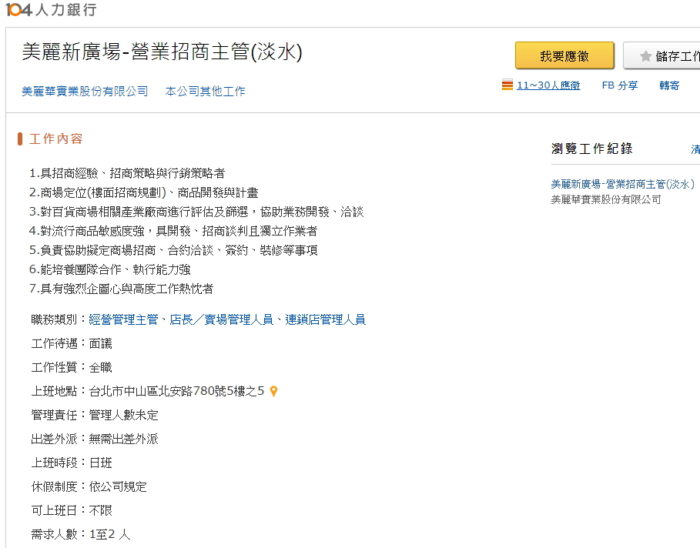The width and height of the screenshot is (700, 548).
Task: Click the 工作內容 section heading
Action: pos(56,139)
